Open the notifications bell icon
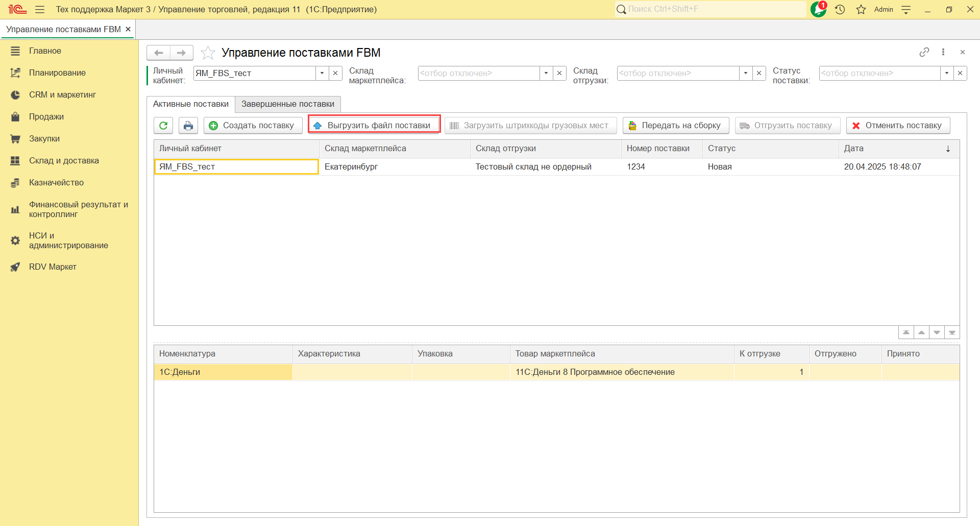980x526 pixels. [x=818, y=9]
